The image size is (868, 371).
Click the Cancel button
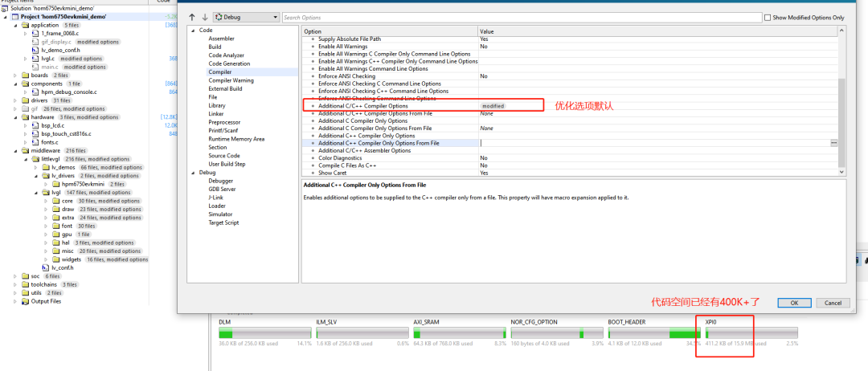coord(833,303)
